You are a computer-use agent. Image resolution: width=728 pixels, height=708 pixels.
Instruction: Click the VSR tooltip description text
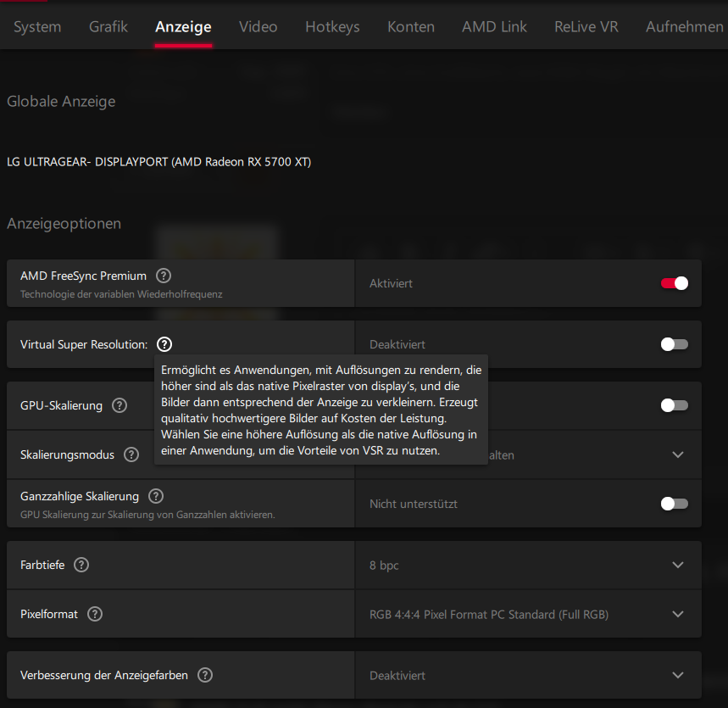pos(321,410)
